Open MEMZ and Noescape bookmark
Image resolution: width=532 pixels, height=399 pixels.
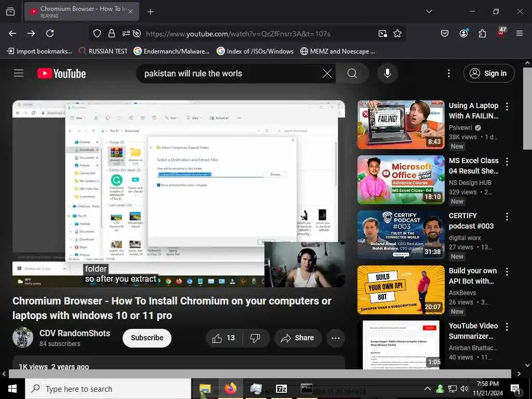click(338, 51)
